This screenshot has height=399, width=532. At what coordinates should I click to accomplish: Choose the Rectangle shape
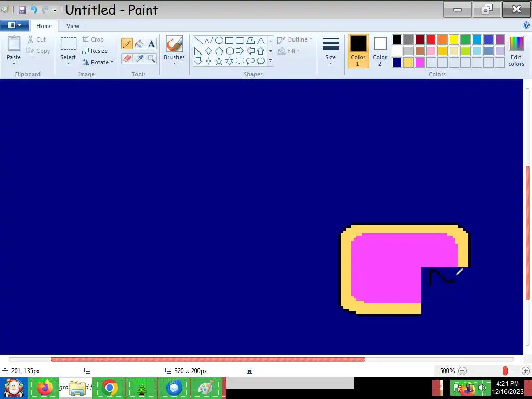(229, 41)
